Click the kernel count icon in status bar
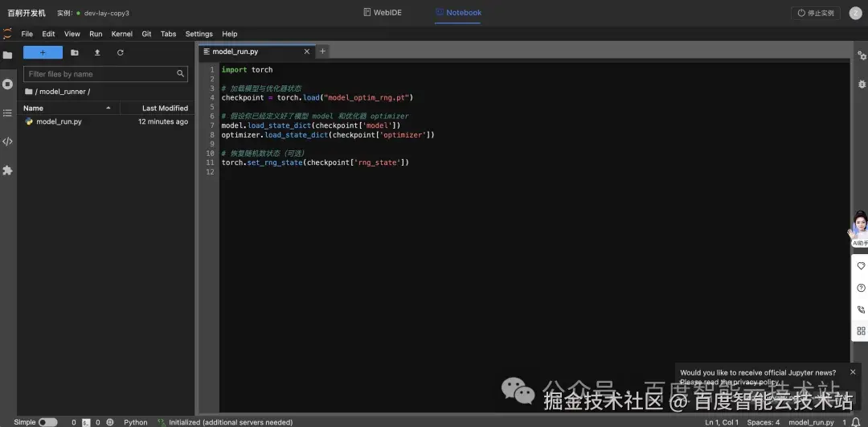Image resolution: width=868 pixels, height=427 pixels. [109, 422]
